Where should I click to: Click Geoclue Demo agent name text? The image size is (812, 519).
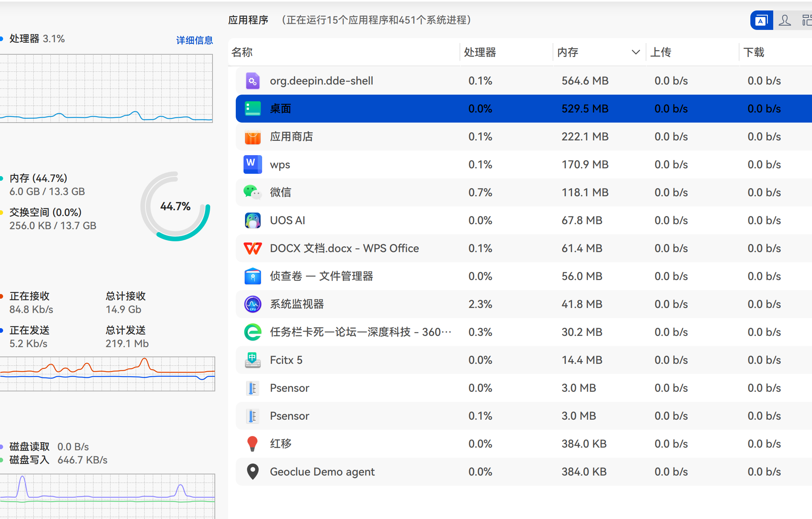click(322, 472)
